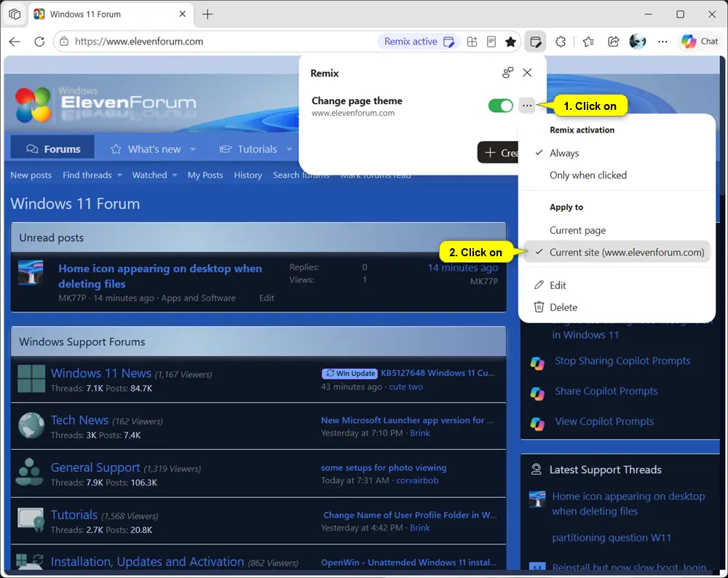The image size is (728, 578).
Task: Click Edit in remix menu
Action: click(558, 285)
